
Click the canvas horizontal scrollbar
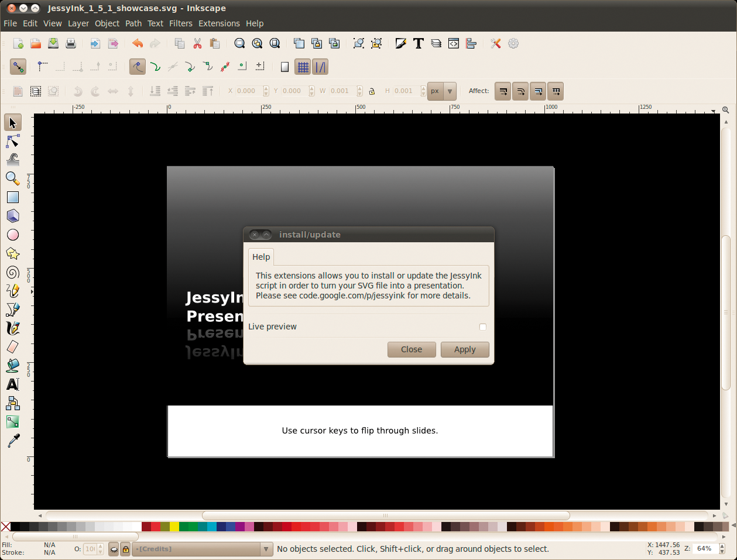(x=386, y=516)
